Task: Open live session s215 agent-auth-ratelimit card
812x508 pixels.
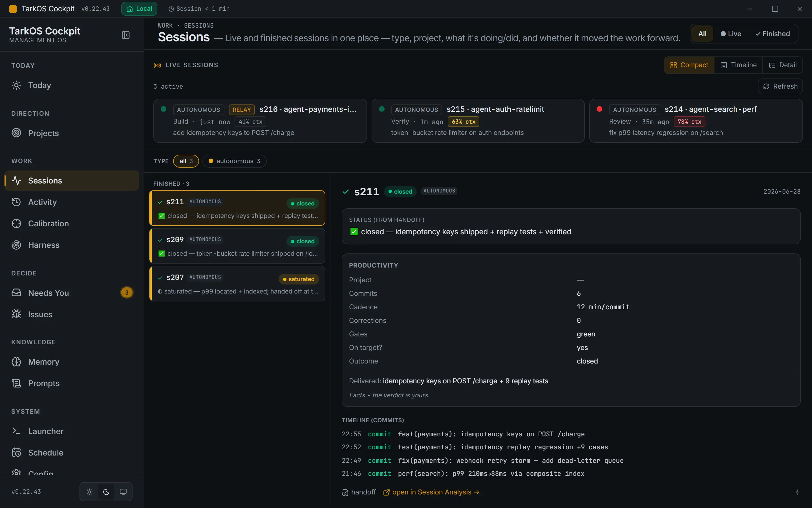Action: pos(478,121)
